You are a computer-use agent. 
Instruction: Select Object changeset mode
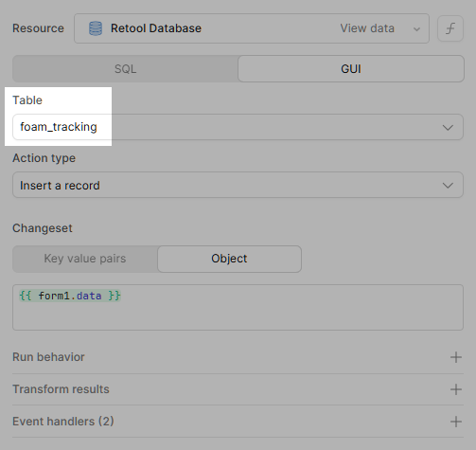coord(229,259)
